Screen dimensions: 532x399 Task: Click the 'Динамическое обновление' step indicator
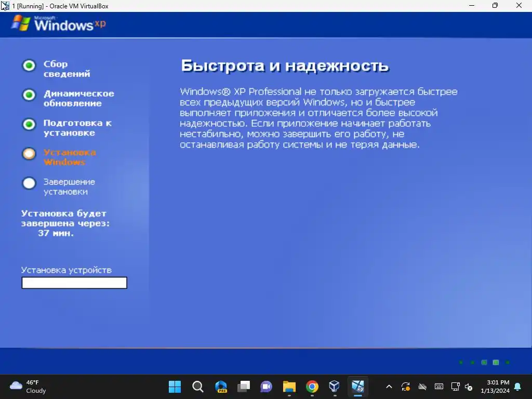click(29, 95)
